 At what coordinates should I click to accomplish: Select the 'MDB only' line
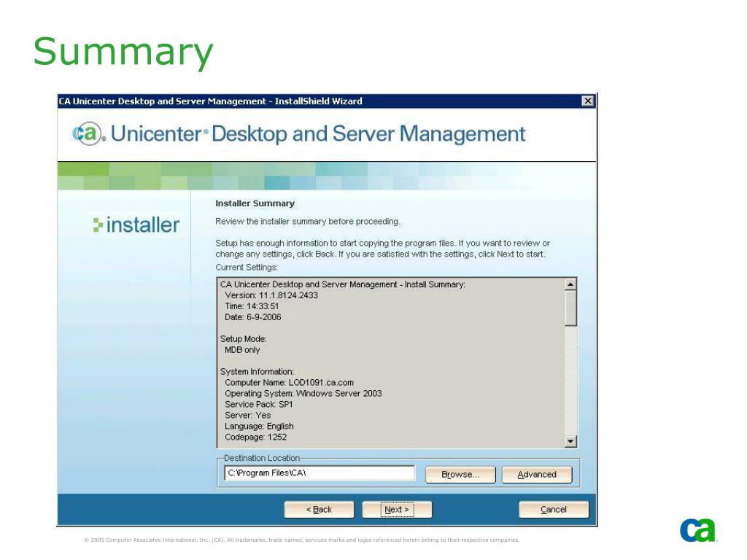[x=242, y=350]
